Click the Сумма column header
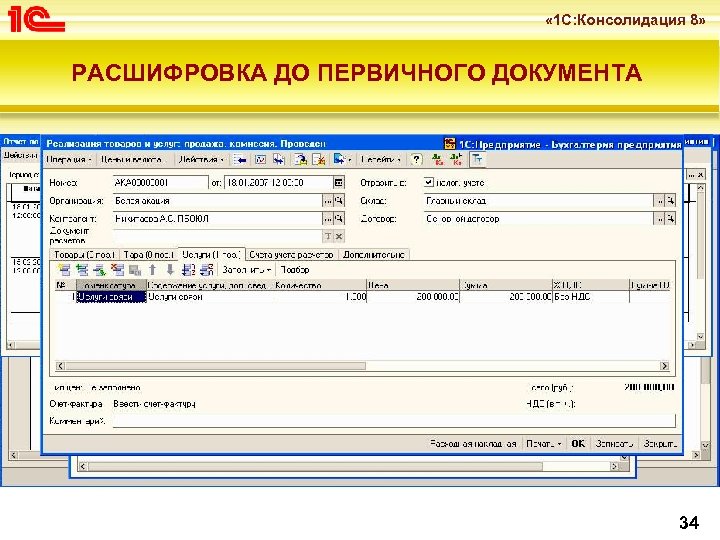 point(506,285)
